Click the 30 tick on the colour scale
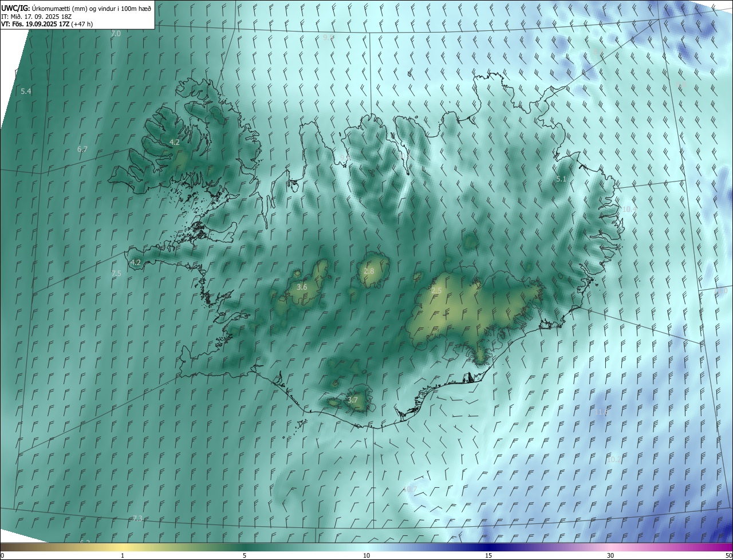Screen dimensions: 733x560 [610, 555]
